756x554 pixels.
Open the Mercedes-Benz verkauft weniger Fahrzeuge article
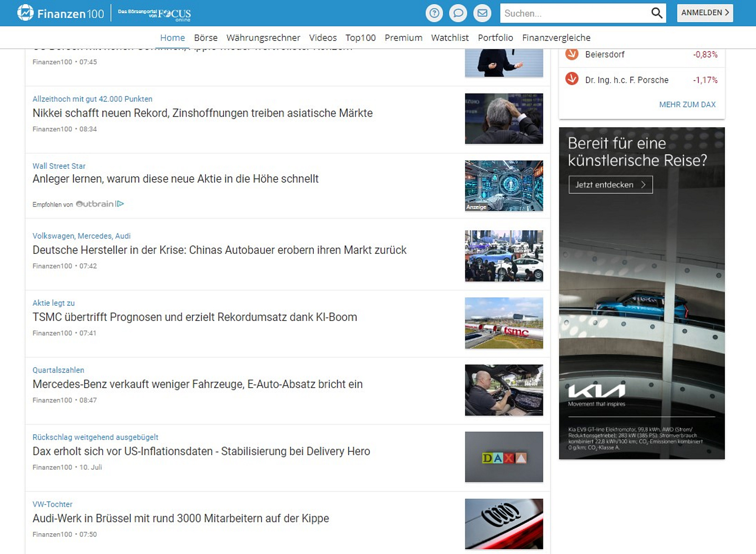198,384
